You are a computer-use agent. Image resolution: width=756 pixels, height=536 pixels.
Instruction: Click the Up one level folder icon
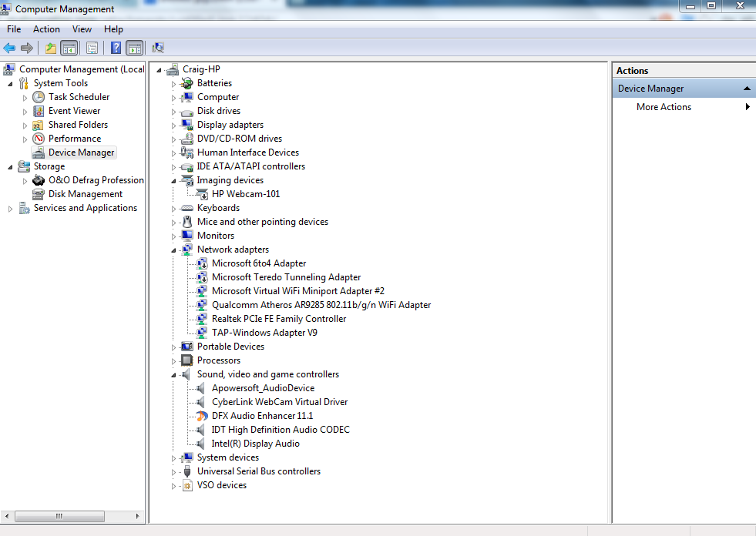click(x=51, y=48)
